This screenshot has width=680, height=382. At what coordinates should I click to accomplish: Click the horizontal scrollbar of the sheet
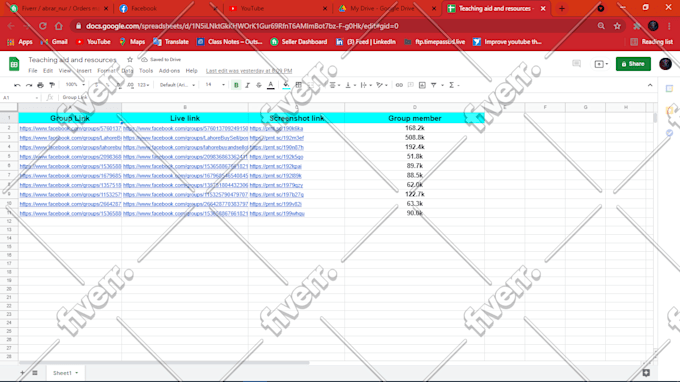point(164,362)
